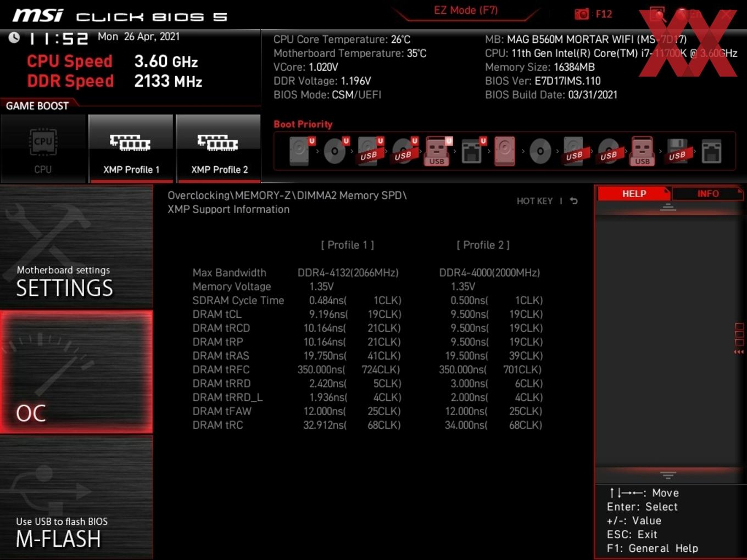Select the UEFI USB key boot icon
Screen dimensions: 747x560
438,151
